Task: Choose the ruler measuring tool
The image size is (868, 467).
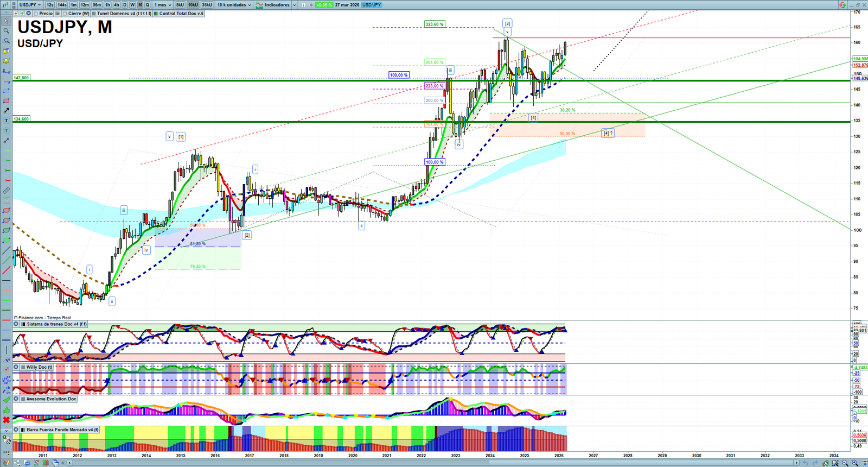Action: [6, 191]
